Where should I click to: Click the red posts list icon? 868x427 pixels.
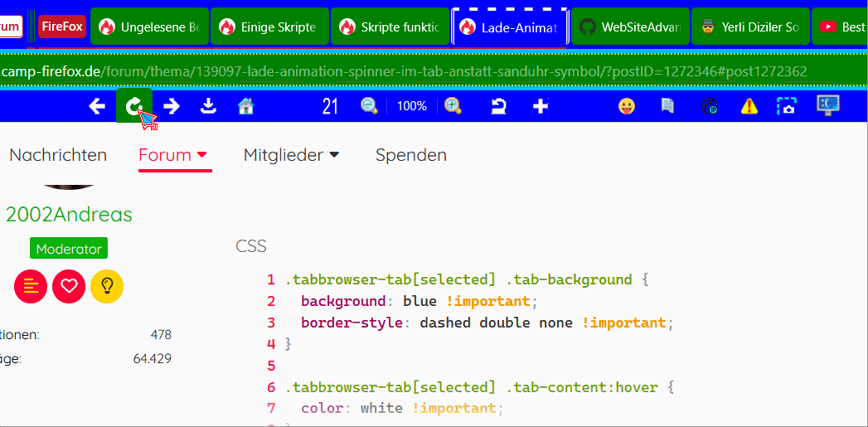[x=31, y=286]
